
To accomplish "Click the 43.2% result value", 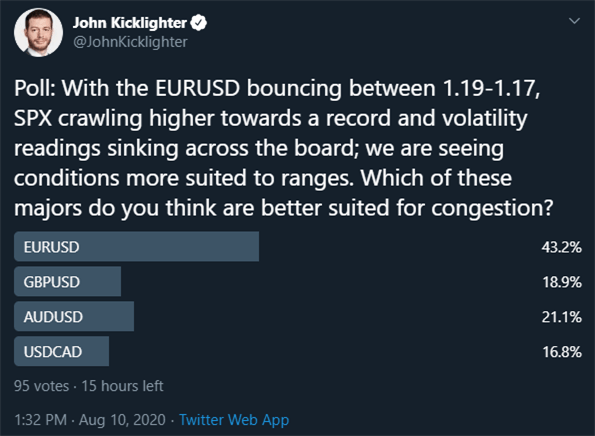I will coord(562,247).
